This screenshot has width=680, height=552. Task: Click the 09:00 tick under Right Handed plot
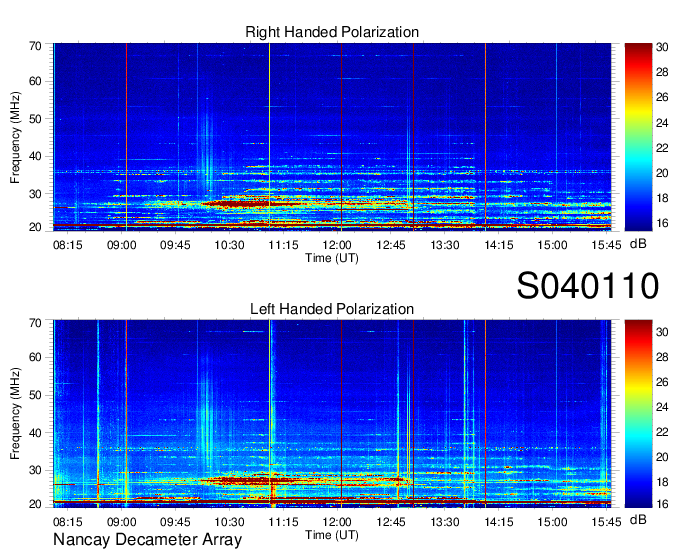pyautogui.click(x=121, y=245)
